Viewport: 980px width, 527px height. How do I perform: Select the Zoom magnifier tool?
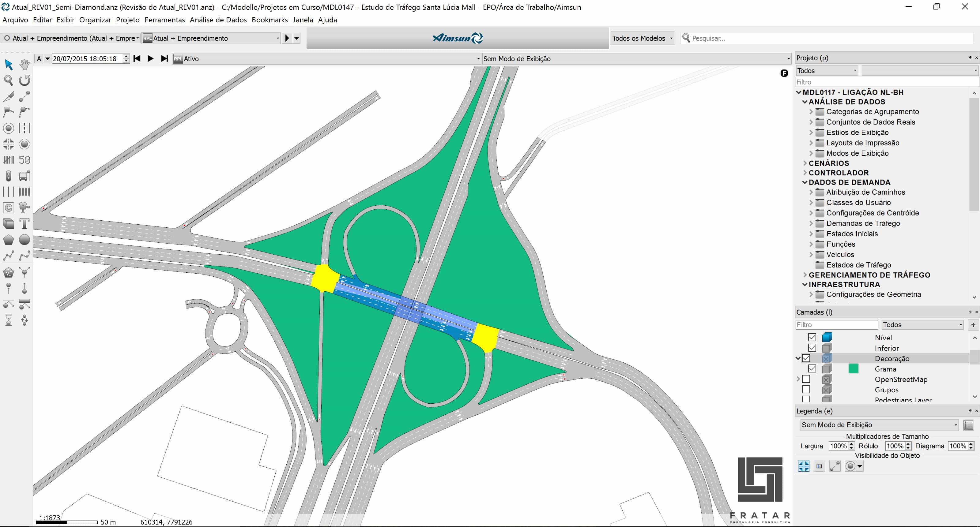point(8,80)
